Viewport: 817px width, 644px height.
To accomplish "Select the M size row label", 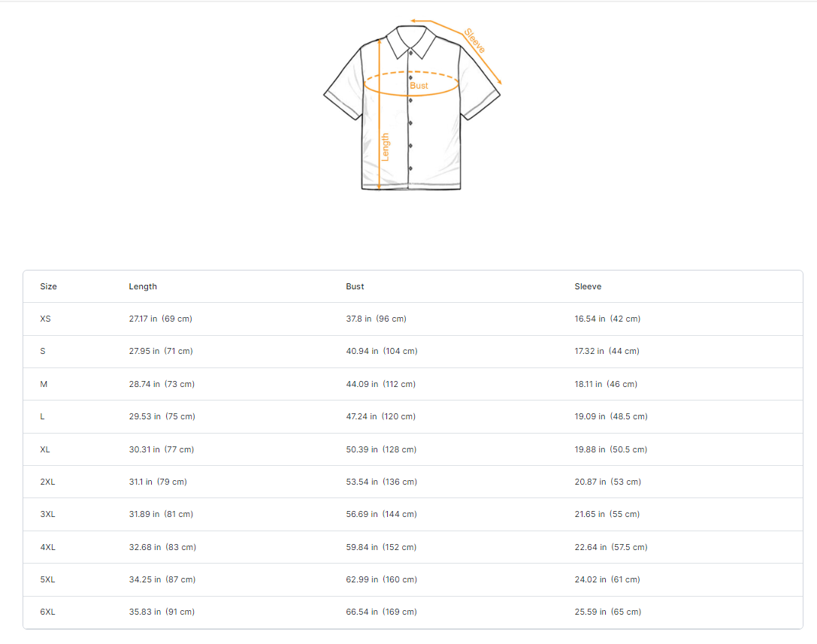I will pos(44,384).
